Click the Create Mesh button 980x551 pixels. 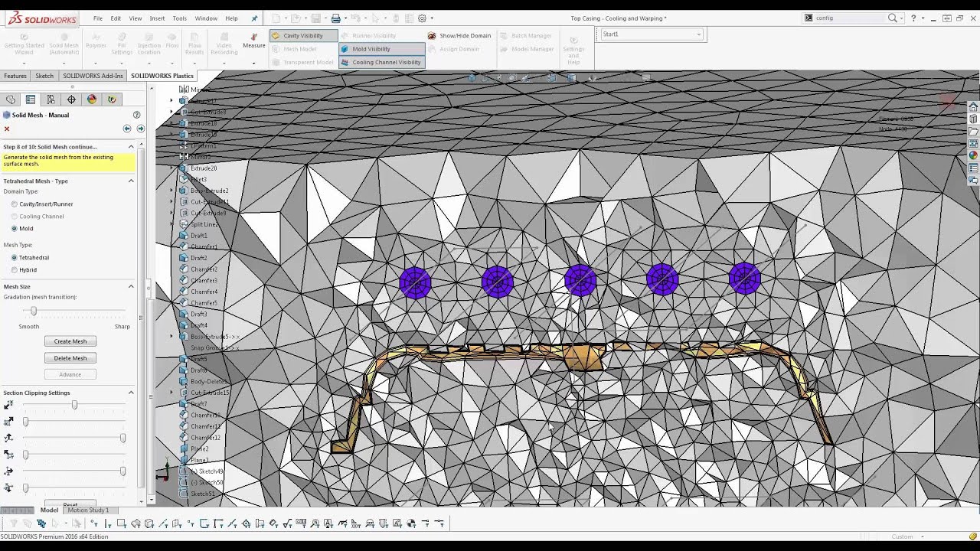(70, 341)
